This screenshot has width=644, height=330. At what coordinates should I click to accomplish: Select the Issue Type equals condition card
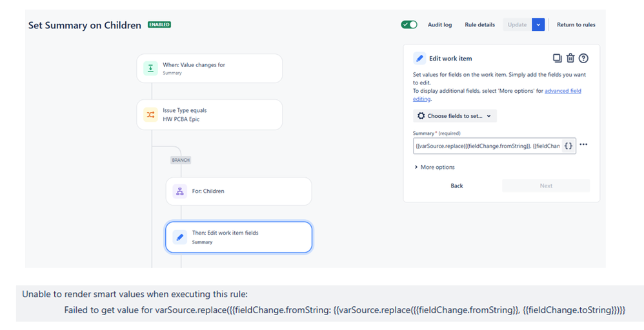click(x=209, y=114)
